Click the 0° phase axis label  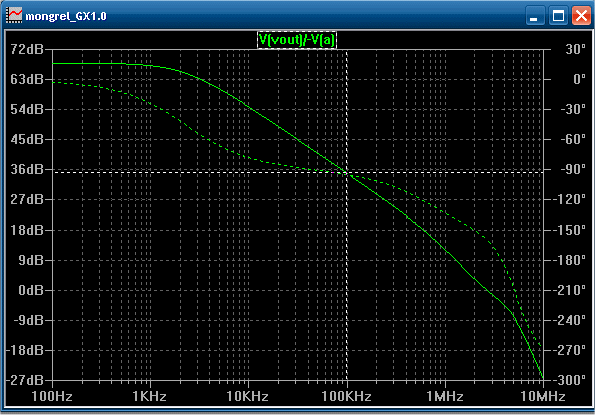(x=579, y=79)
